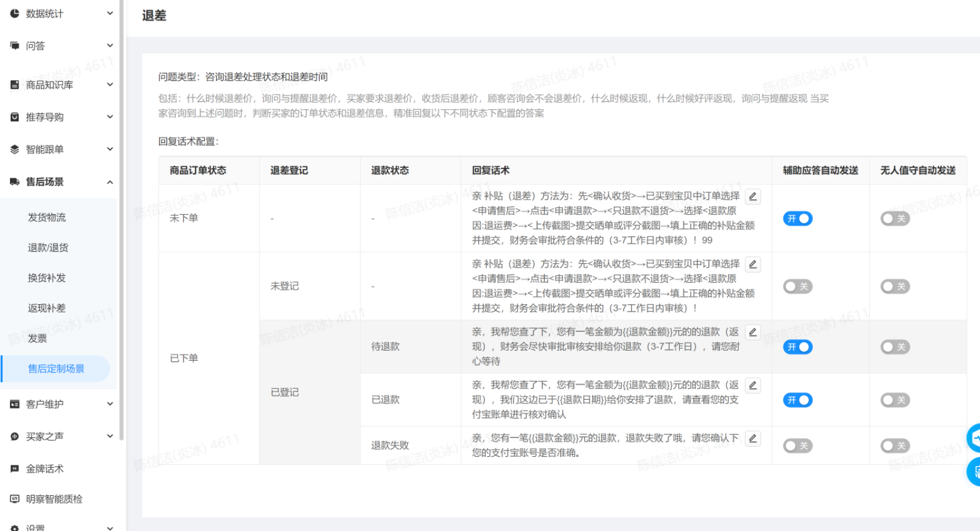Turn off 辅助应答自动发送 for 已退款 row
980x531 pixels.
(x=798, y=400)
